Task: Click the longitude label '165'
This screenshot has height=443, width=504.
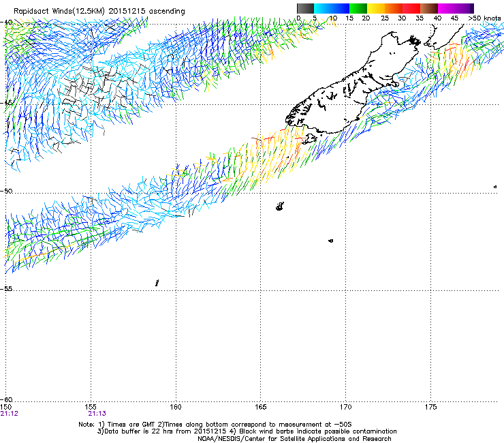Action: 260,407
